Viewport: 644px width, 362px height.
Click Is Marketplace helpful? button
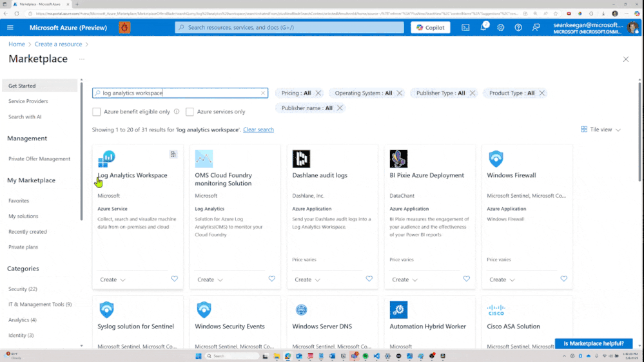(594, 343)
